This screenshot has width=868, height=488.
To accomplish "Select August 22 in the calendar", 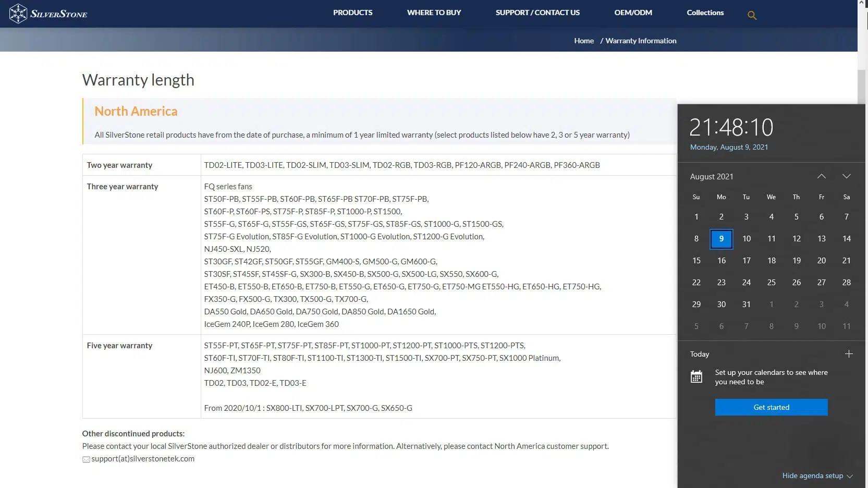I will point(696,283).
